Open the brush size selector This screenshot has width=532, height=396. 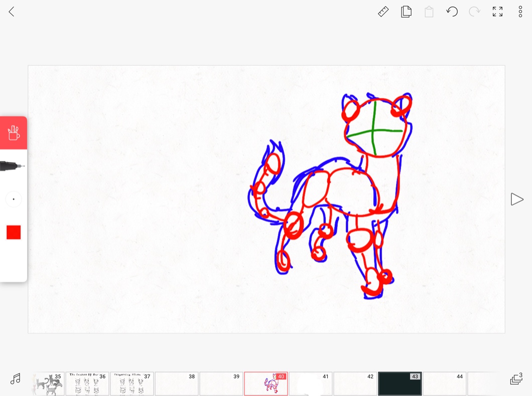pos(14,200)
